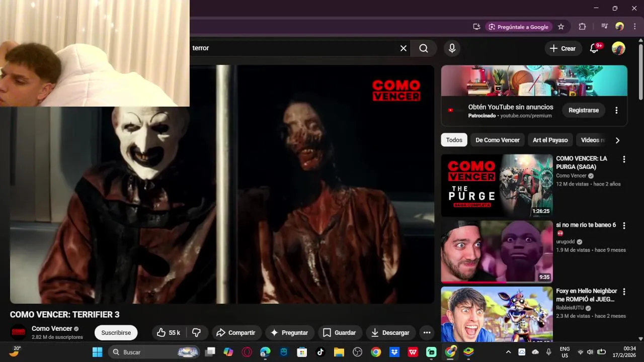This screenshot has height=362, width=644.
Task: Open YouTube notifications bell
Action: pos(594,48)
